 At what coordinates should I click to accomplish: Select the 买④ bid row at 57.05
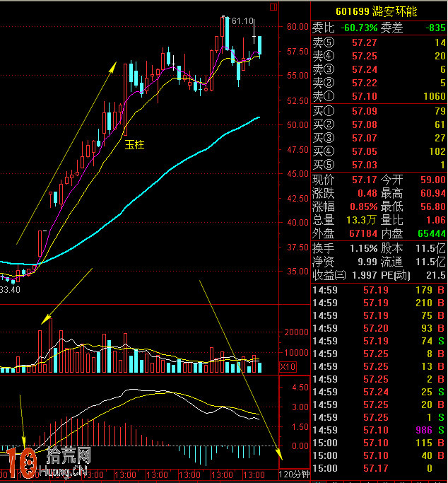(379, 151)
